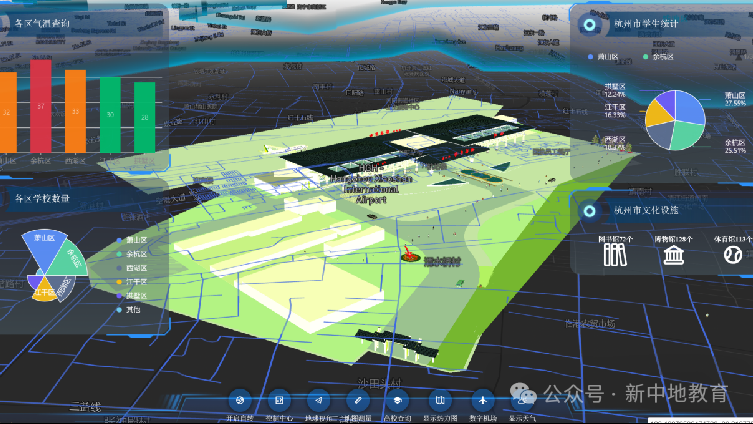
Task: Click the ring icon beside 杭州市学生统计
Action: (x=589, y=24)
